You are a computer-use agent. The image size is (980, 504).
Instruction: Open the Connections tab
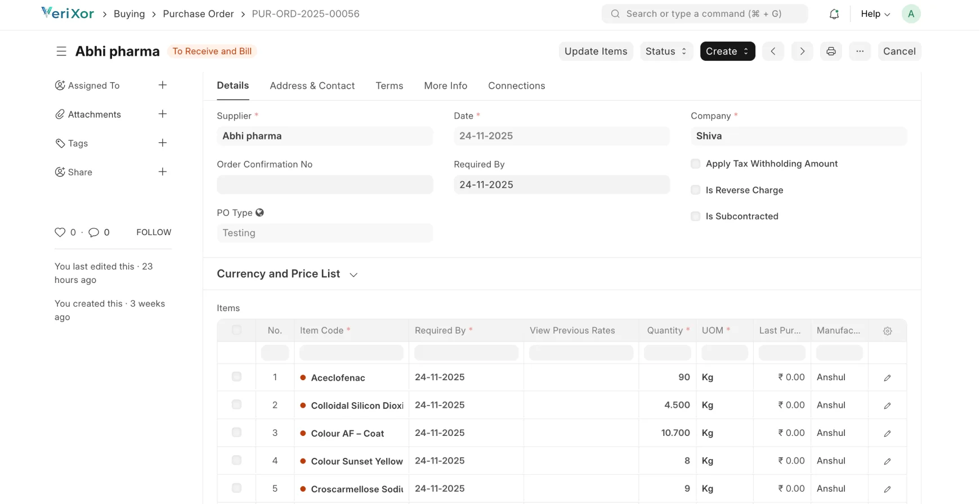[516, 85]
